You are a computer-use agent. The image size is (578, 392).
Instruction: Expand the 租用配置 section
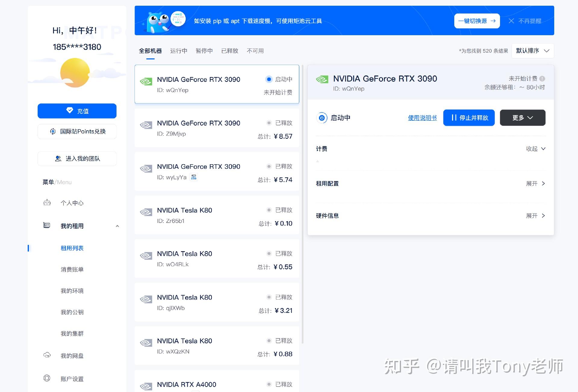(536, 184)
